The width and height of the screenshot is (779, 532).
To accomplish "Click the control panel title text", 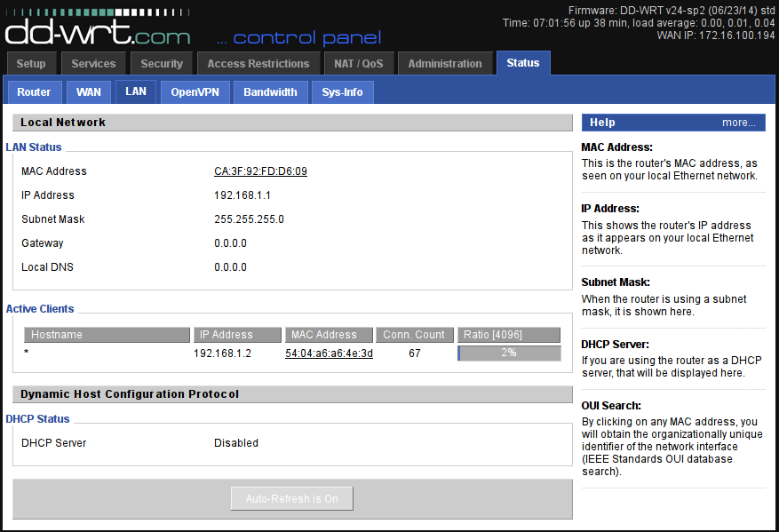I will coord(299,38).
